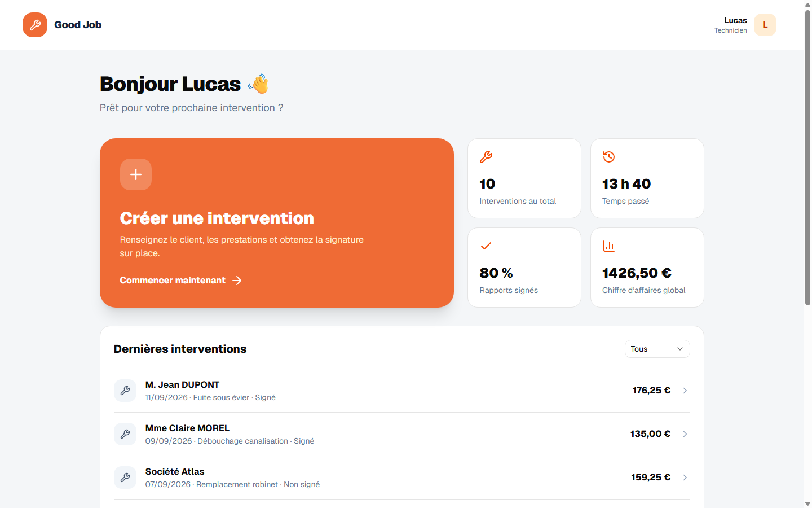Click the wrench icon beside Société Atlas
This screenshot has height=508, width=812.
(x=125, y=478)
